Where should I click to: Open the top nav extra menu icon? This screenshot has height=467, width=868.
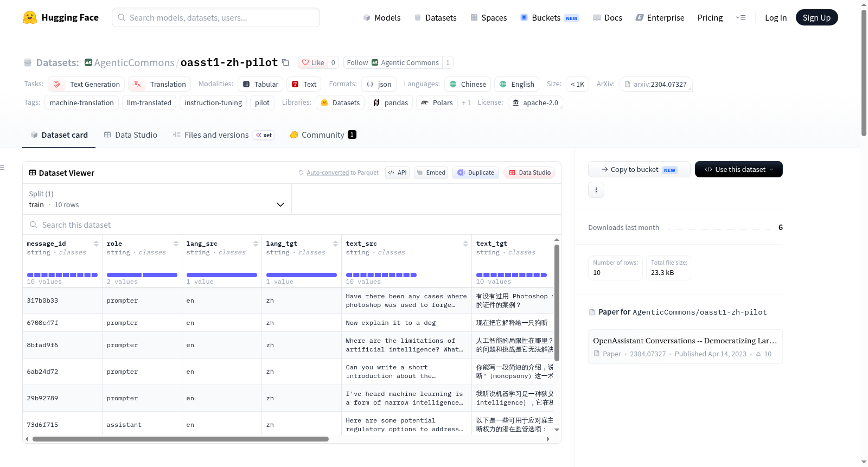[741, 18]
